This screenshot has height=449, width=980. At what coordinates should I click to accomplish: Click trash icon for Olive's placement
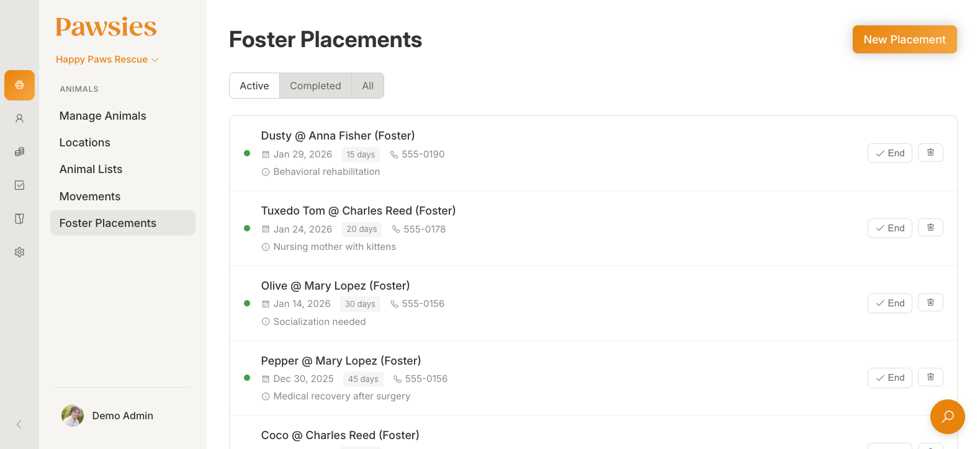pyautogui.click(x=930, y=303)
